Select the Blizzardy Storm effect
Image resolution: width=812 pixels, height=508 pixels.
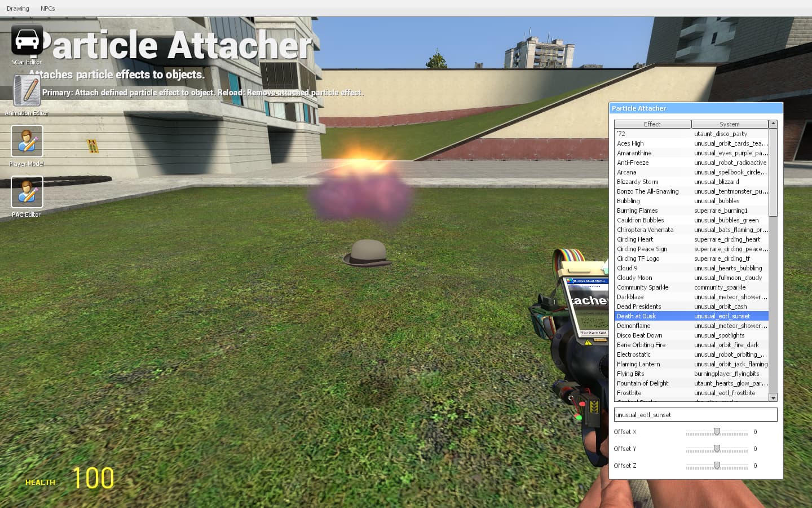(x=691, y=182)
